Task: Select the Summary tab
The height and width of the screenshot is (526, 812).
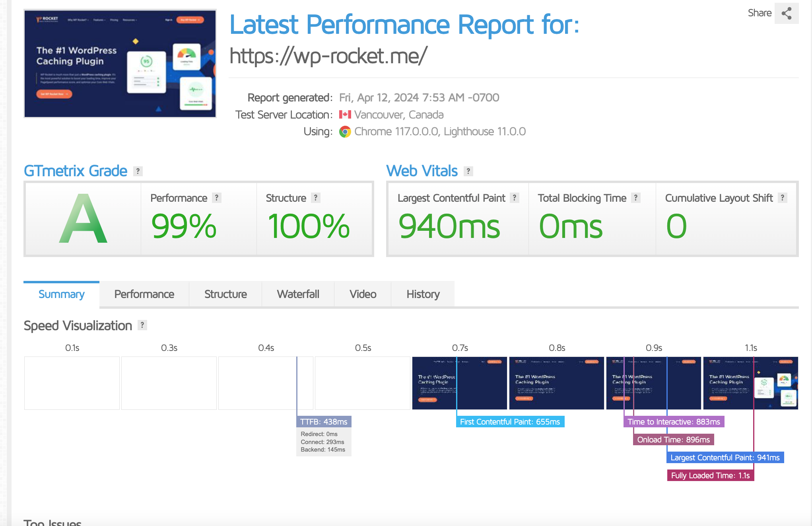Action: tap(62, 294)
